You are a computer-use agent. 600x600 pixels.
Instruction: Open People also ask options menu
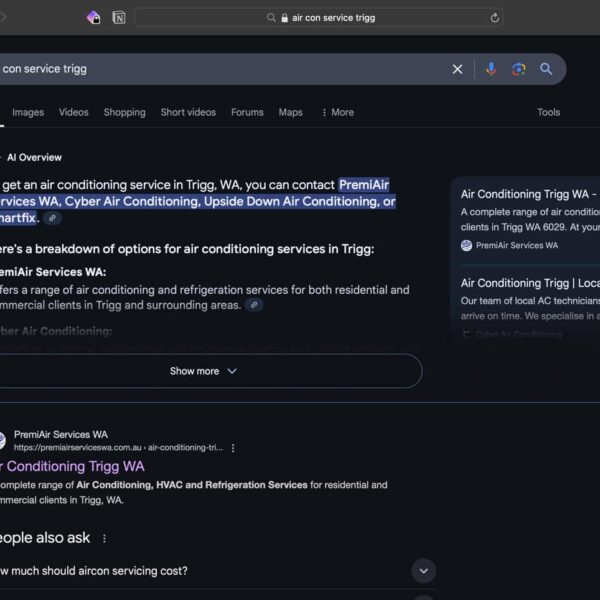click(x=104, y=538)
